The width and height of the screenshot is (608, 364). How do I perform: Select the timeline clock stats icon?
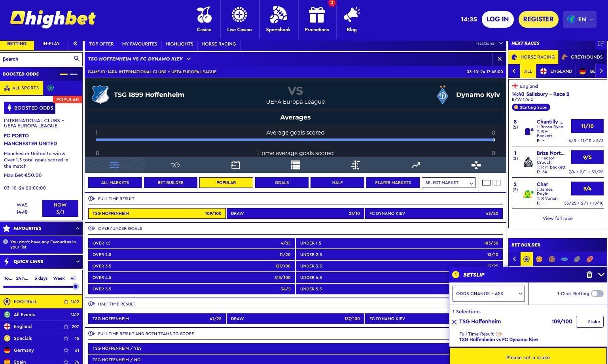[175, 165]
